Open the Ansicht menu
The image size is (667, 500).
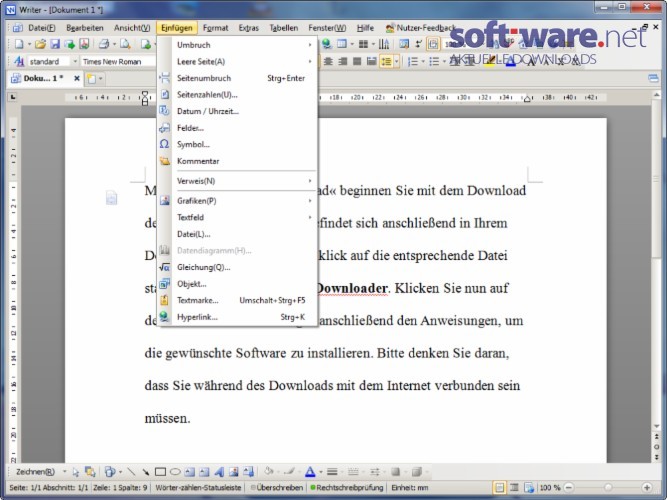(x=132, y=28)
